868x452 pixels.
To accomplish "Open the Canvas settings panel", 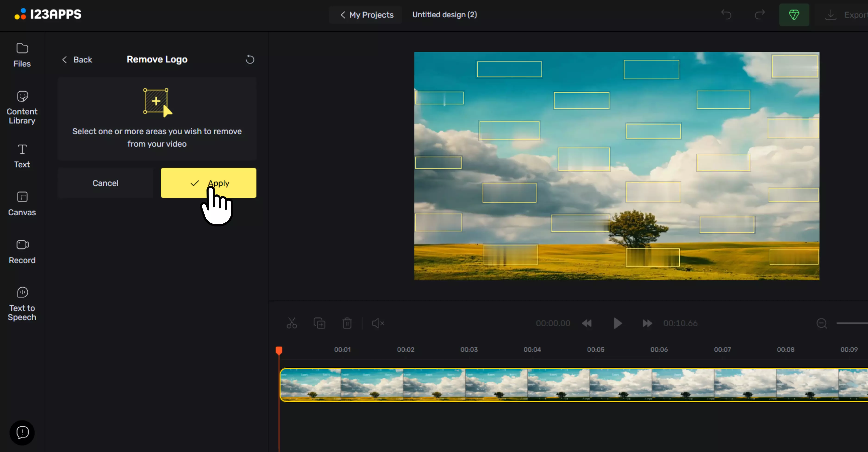I will point(22,204).
